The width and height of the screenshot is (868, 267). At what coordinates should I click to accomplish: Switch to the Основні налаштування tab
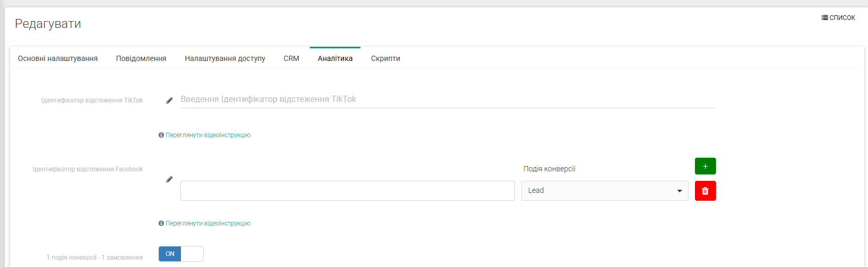58,58
